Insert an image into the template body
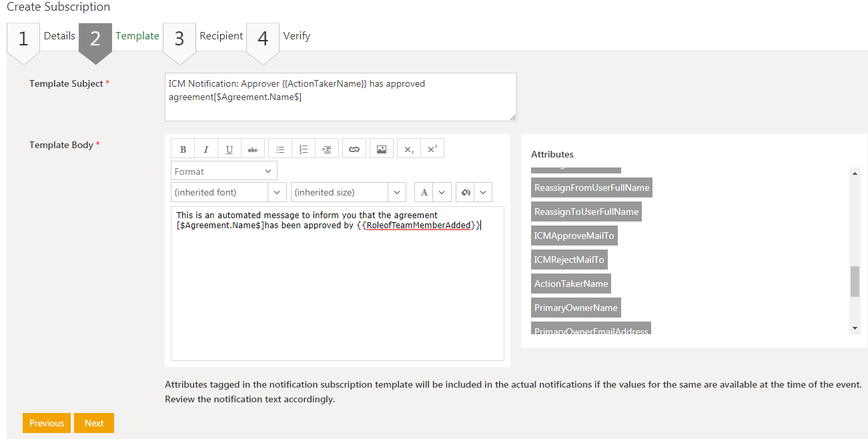The image size is (868, 439). pos(381,147)
